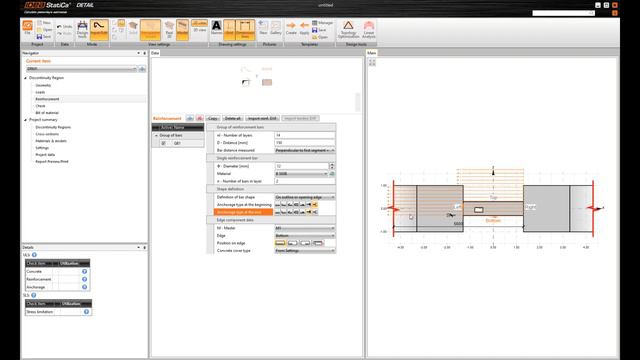Select the Design tools mode
This screenshot has height=360, width=640.
(82, 30)
